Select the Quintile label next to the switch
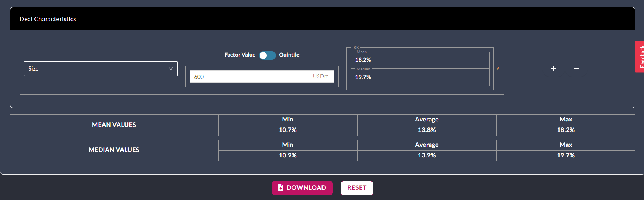 click(x=289, y=55)
